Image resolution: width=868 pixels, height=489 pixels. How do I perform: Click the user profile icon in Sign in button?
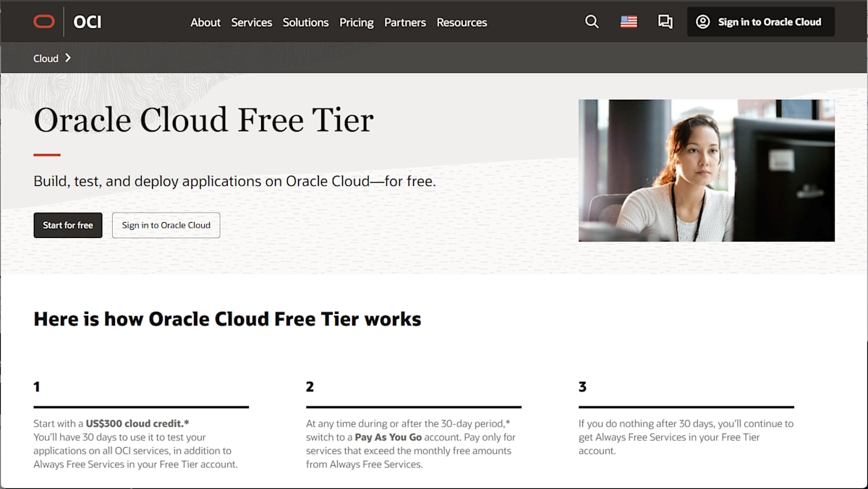(x=702, y=22)
